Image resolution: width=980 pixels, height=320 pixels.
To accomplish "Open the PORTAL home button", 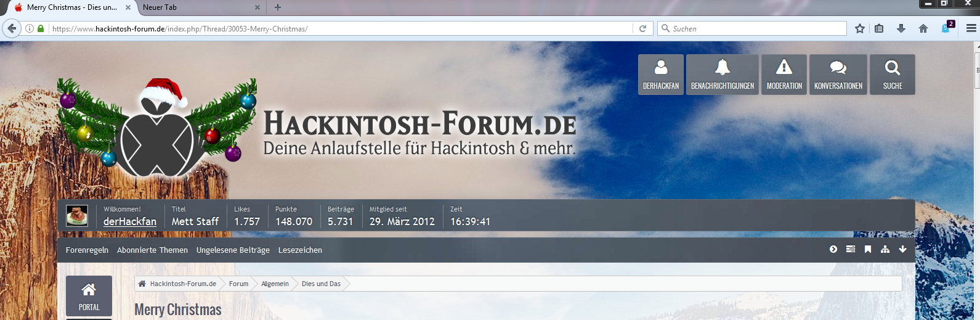I will pos(89,296).
